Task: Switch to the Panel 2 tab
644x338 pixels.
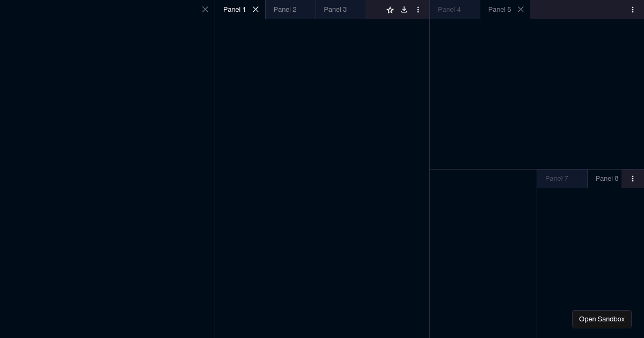Action: point(285,10)
